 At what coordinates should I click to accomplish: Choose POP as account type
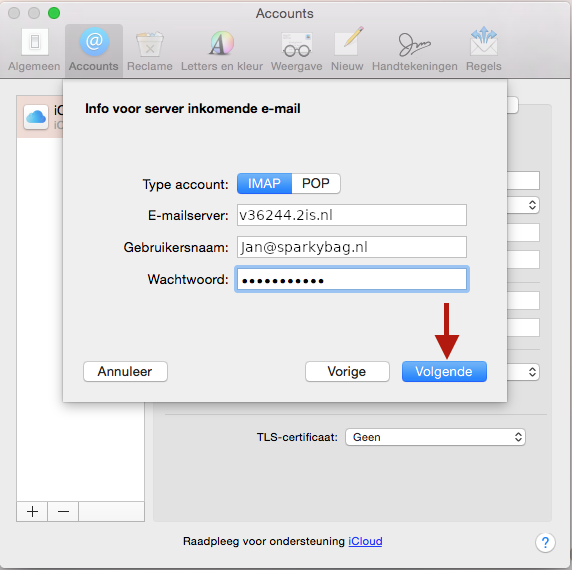pyautogui.click(x=316, y=183)
